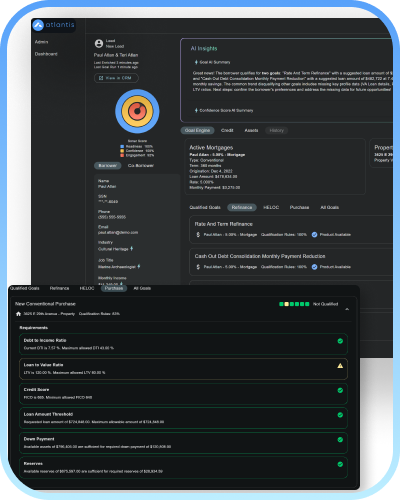Click the qualification progress squares near Not Qualified
The height and width of the screenshot is (500, 400).
(x=294, y=304)
